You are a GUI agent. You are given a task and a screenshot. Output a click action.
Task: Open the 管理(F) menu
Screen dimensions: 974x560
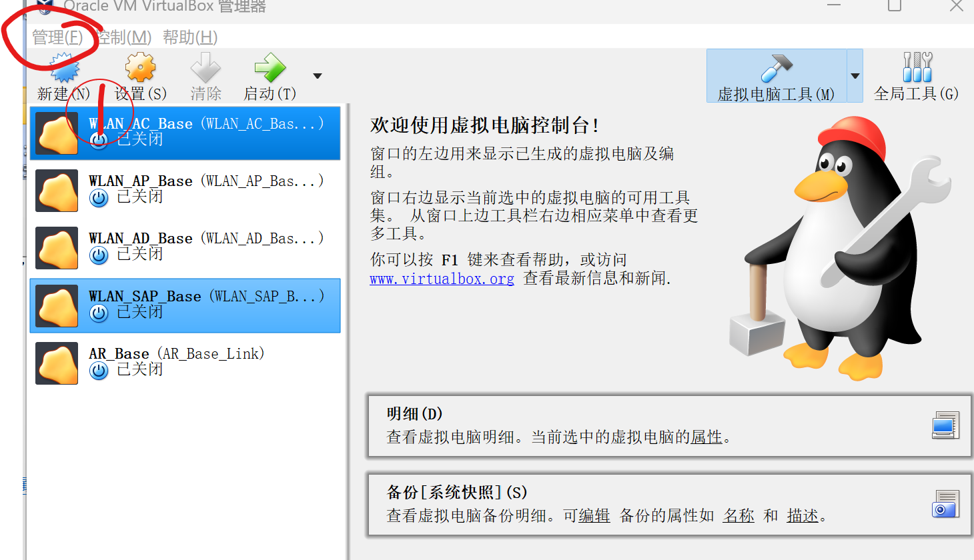(x=57, y=37)
